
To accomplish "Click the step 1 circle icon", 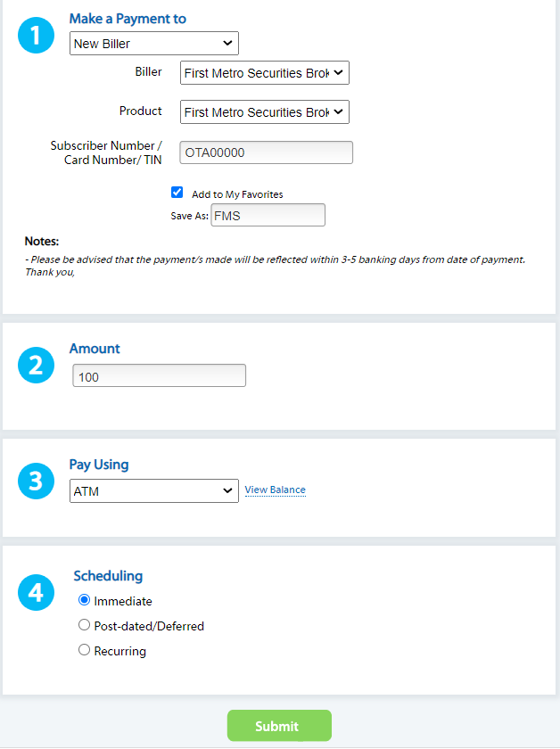I will pos(36,36).
